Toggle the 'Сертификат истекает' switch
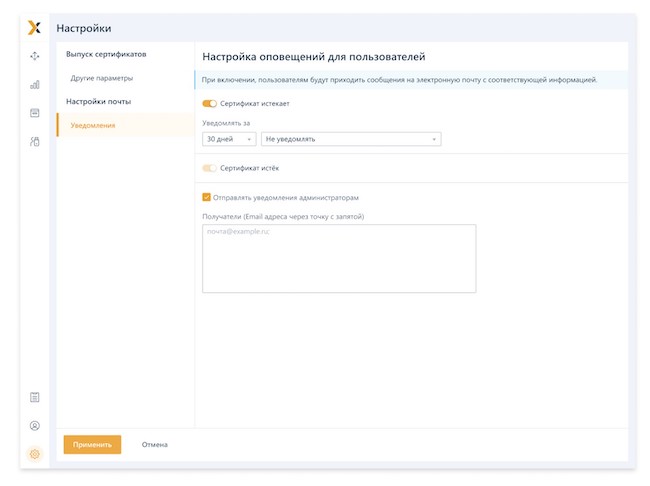The image size is (650, 486). pos(210,104)
